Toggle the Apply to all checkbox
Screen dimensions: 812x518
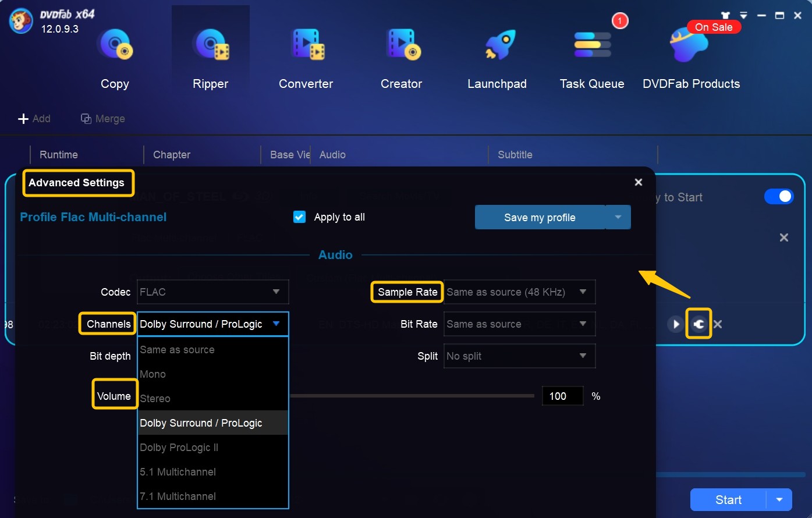(299, 217)
